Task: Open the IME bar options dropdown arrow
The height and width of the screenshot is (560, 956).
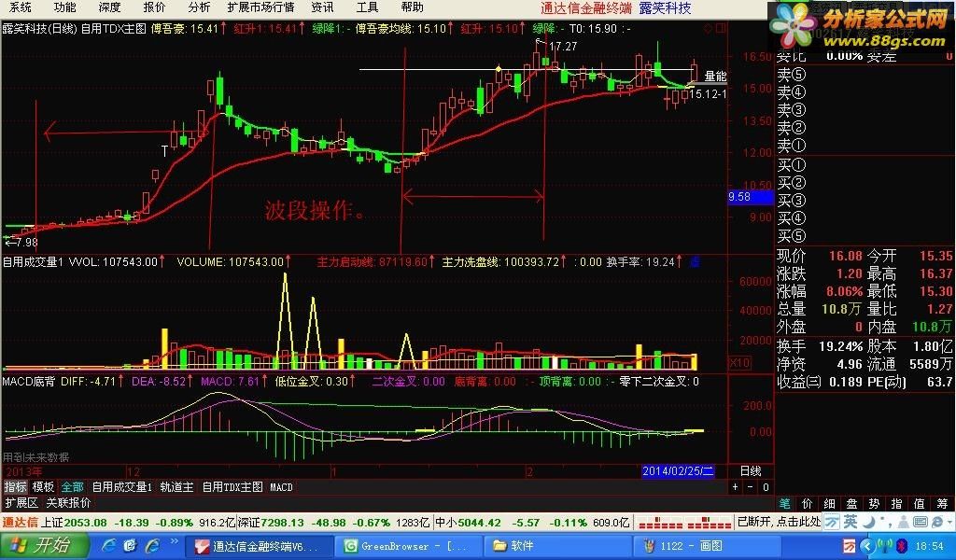Action: coord(949,523)
